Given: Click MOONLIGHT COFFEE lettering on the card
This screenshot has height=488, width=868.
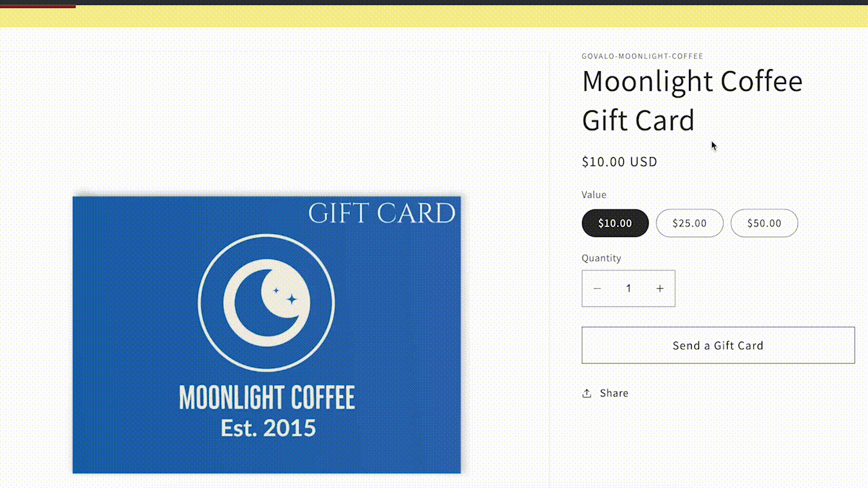Looking at the screenshot, I should pos(267,398).
